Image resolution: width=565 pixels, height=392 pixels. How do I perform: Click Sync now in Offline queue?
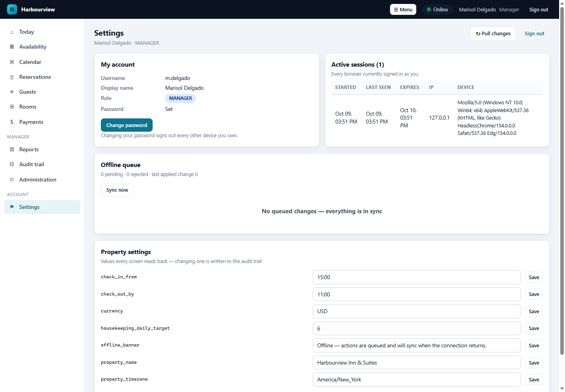[117, 190]
